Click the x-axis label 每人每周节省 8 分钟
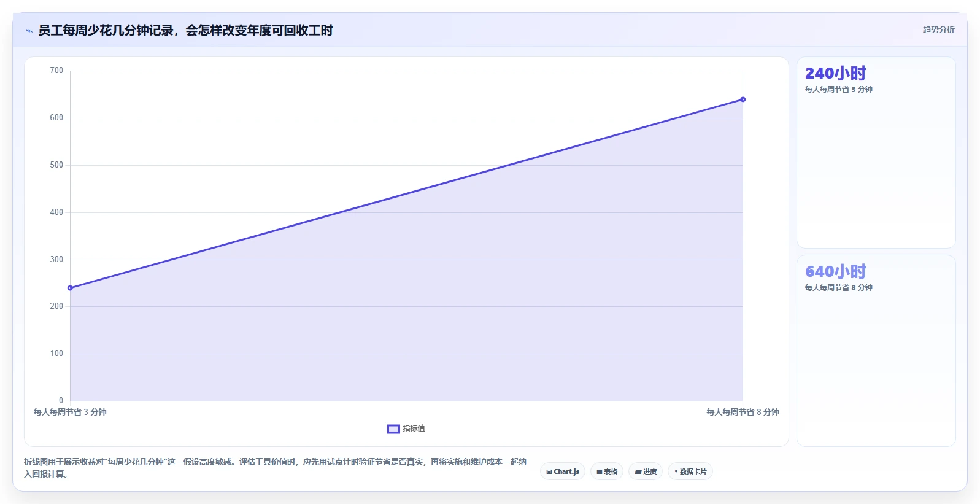The width and height of the screenshot is (980, 504). [743, 412]
